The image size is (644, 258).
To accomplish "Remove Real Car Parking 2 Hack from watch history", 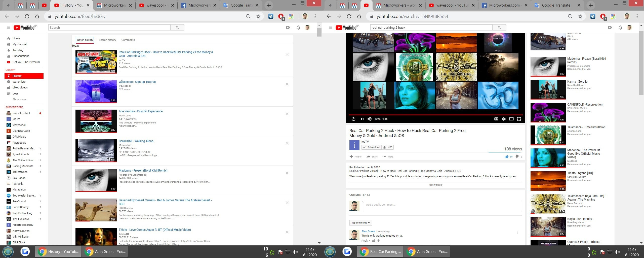I will pos(287,54).
